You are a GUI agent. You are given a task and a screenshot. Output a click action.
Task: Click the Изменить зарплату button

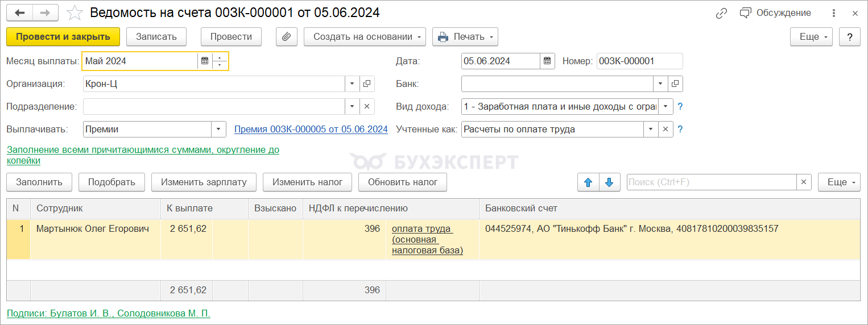pos(204,182)
